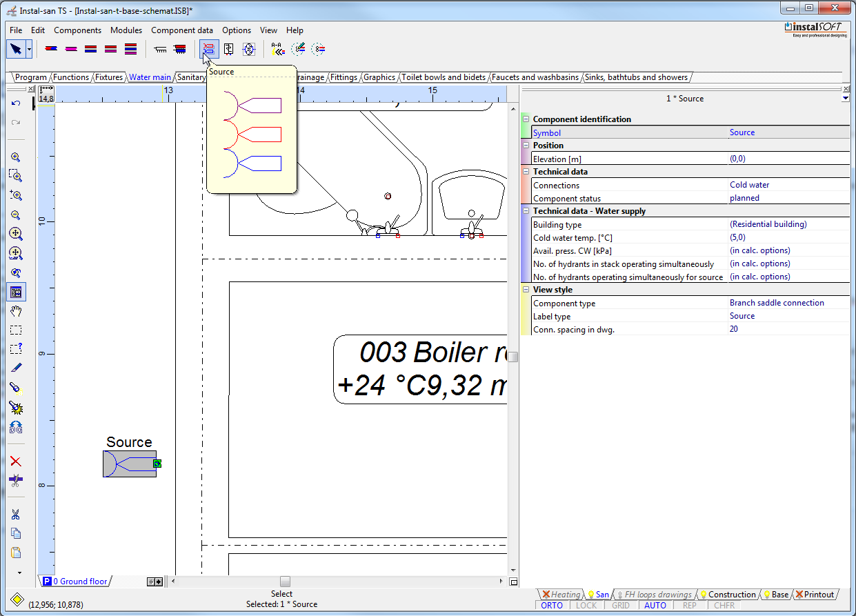856x616 pixels.
Task: Insert the component right of Source
Action: [x=229, y=49]
